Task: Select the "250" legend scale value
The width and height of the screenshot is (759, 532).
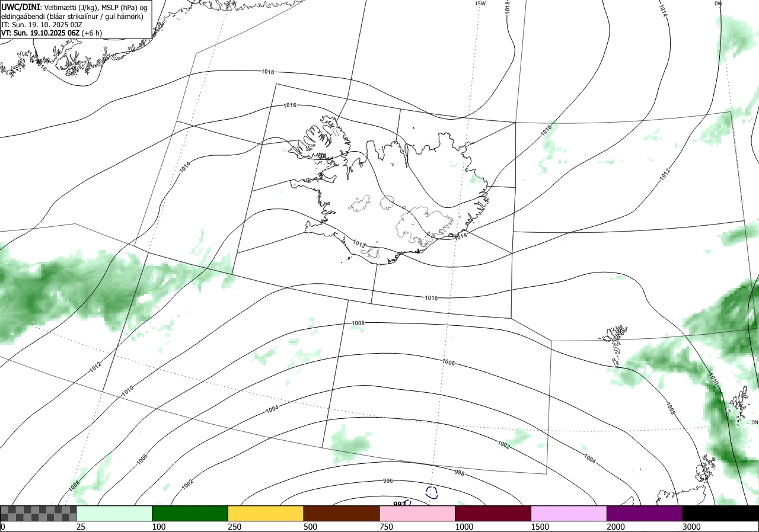Action: 234,527
